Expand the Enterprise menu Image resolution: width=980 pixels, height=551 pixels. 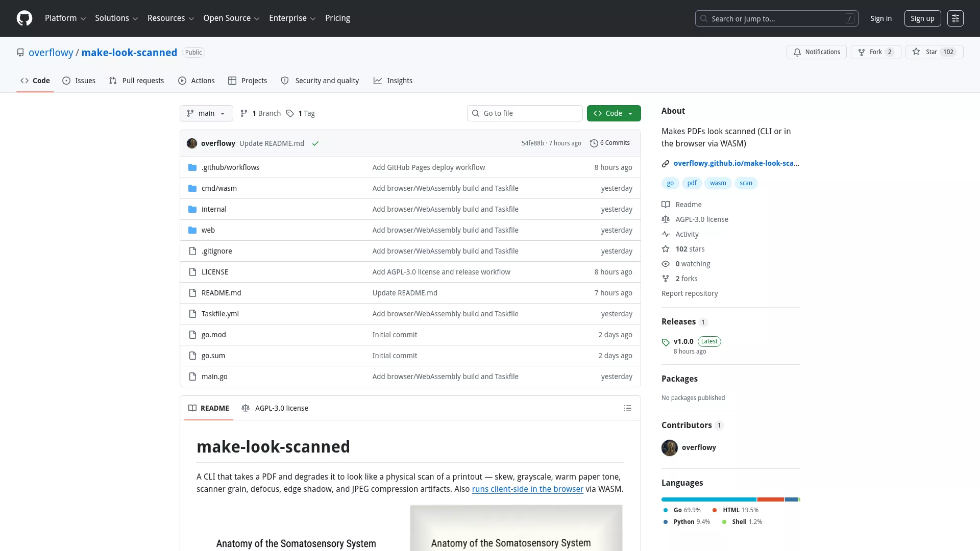tap(292, 18)
